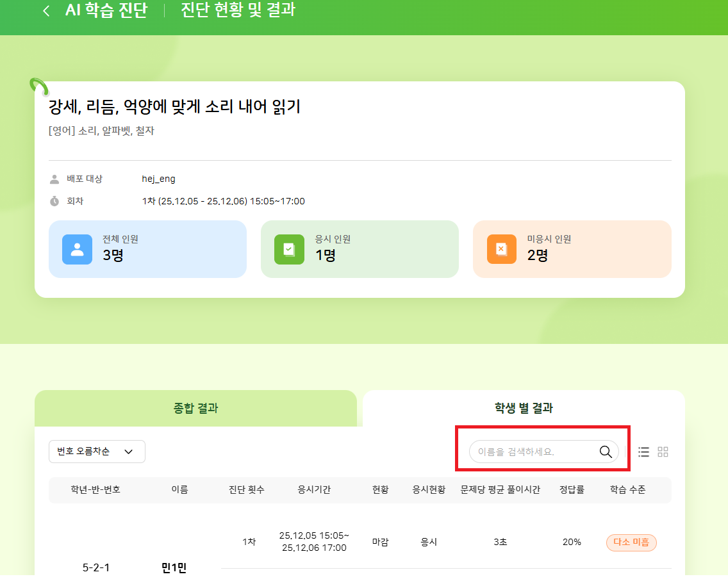
Task: Switch to the 종합 결과 tab
Action: click(x=195, y=408)
